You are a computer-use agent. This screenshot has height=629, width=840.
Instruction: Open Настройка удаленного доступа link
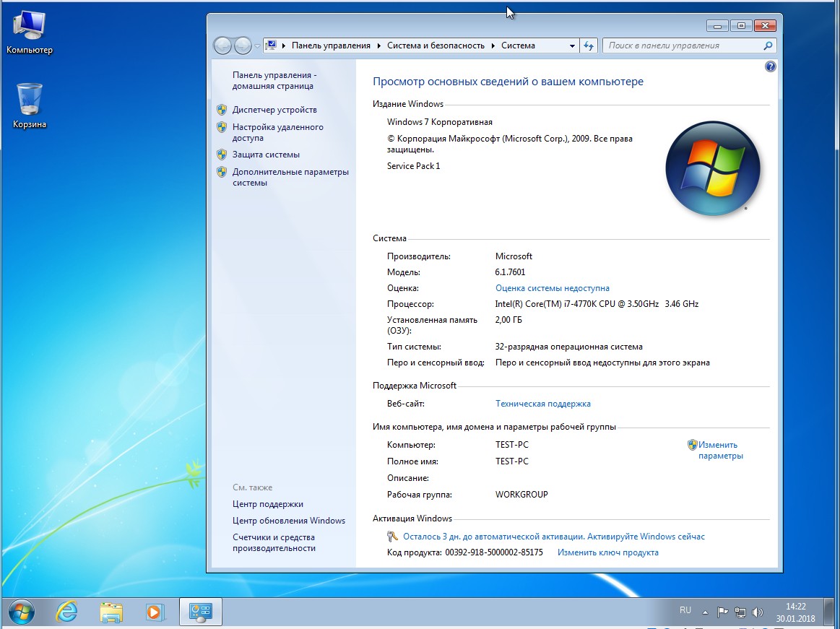[277, 132]
